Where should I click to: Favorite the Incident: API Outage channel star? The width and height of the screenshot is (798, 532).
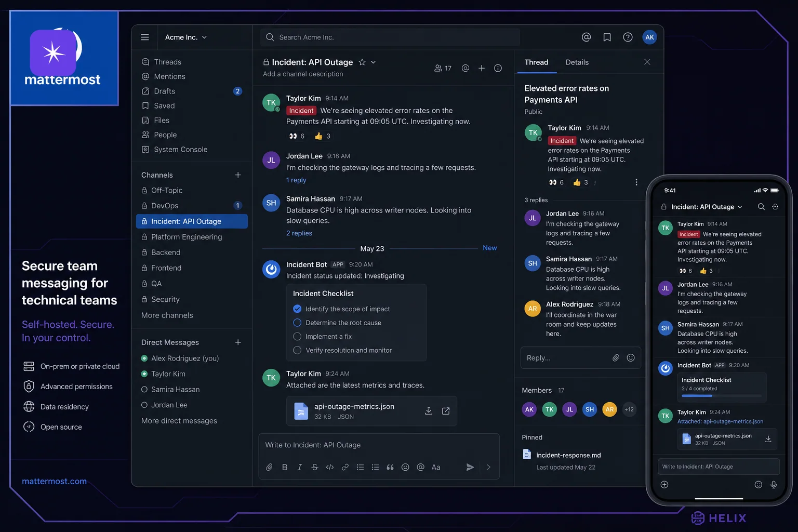362,62
